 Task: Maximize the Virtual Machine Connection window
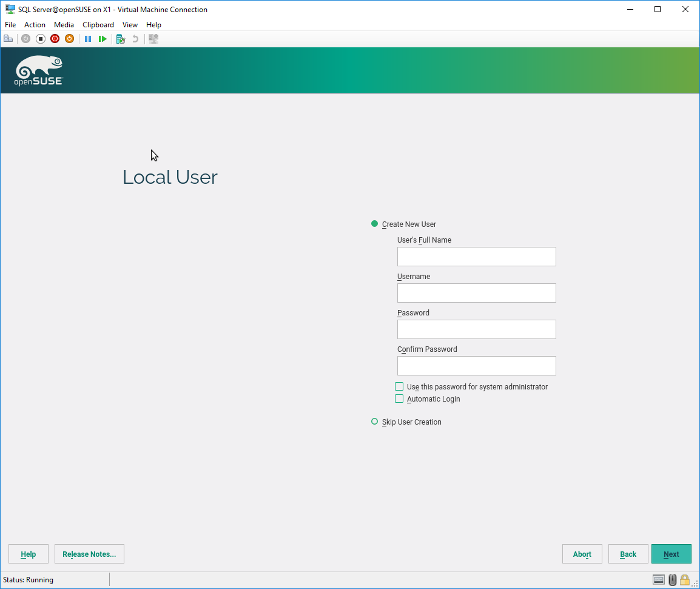[658, 9]
